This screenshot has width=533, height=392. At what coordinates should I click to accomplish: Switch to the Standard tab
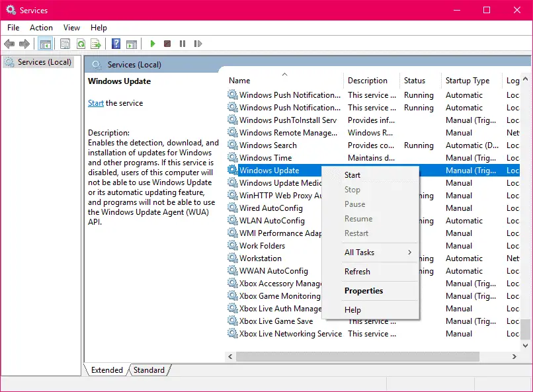click(x=149, y=370)
